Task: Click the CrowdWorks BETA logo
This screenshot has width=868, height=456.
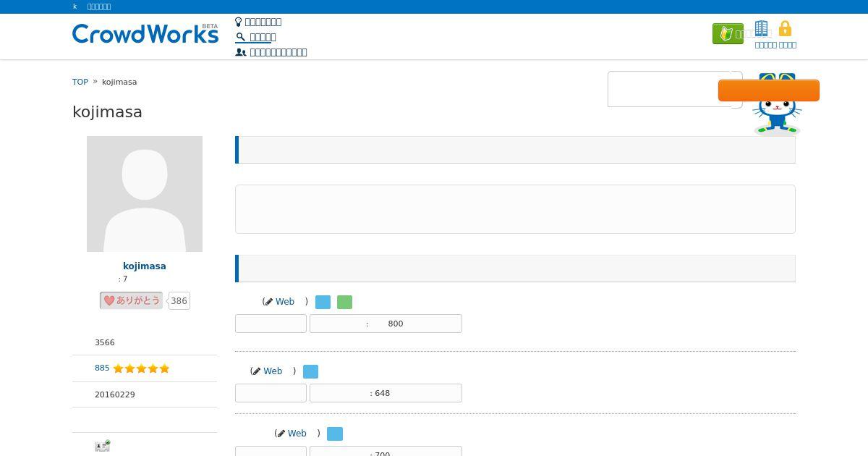Action: (x=145, y=33)
